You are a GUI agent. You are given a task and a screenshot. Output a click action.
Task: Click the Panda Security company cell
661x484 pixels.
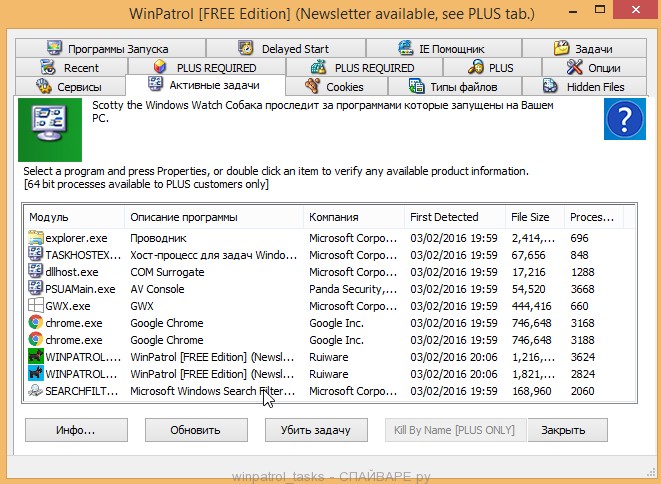pyautogui.click(x=353, y=289)
